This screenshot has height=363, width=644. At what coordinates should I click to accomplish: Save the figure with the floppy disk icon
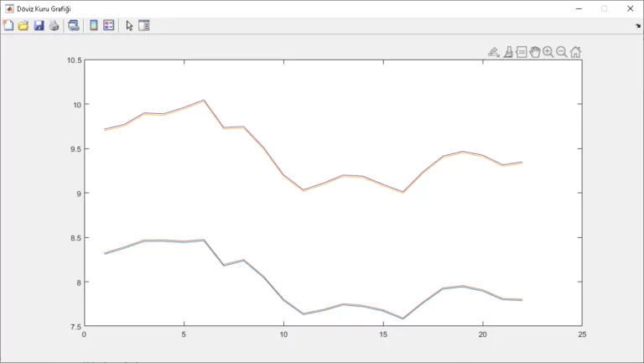(39, 25)
